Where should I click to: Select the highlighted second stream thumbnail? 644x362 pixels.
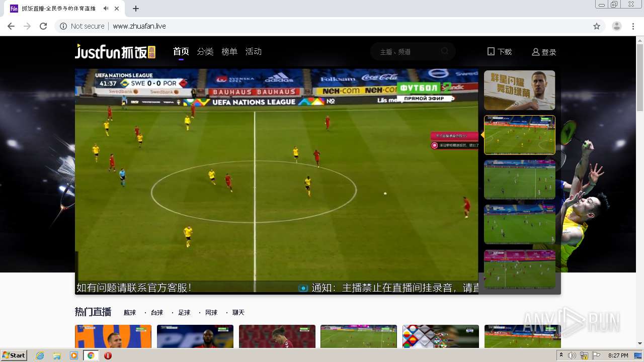click(520, 135)
